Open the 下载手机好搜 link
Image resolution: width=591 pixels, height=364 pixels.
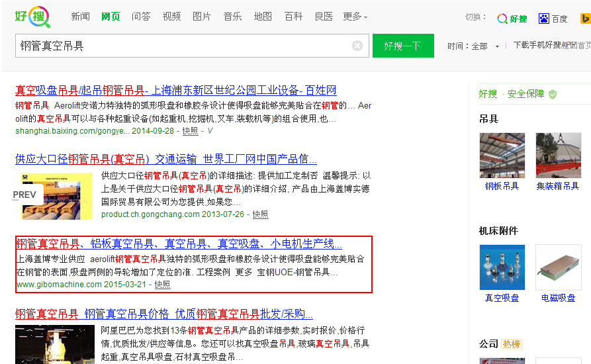point(537,45)
